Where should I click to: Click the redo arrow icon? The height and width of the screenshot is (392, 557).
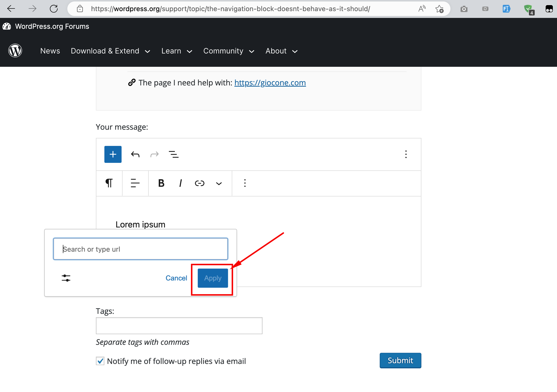155,154
